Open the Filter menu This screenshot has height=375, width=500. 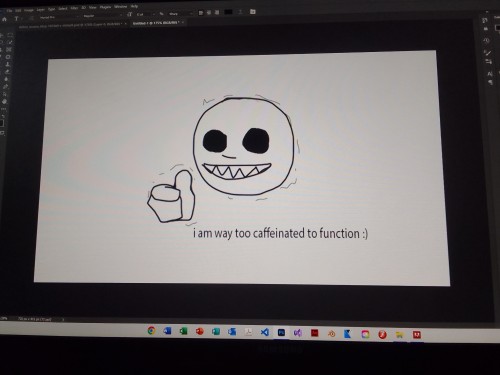[x=74, y=8]
